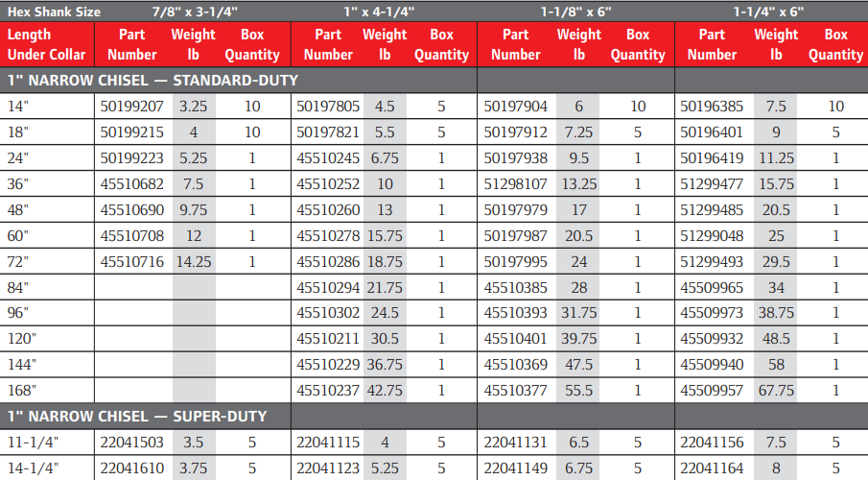
Task: Select the 1" x 4-1/4" hex shank header
Action: coord(382,12)
